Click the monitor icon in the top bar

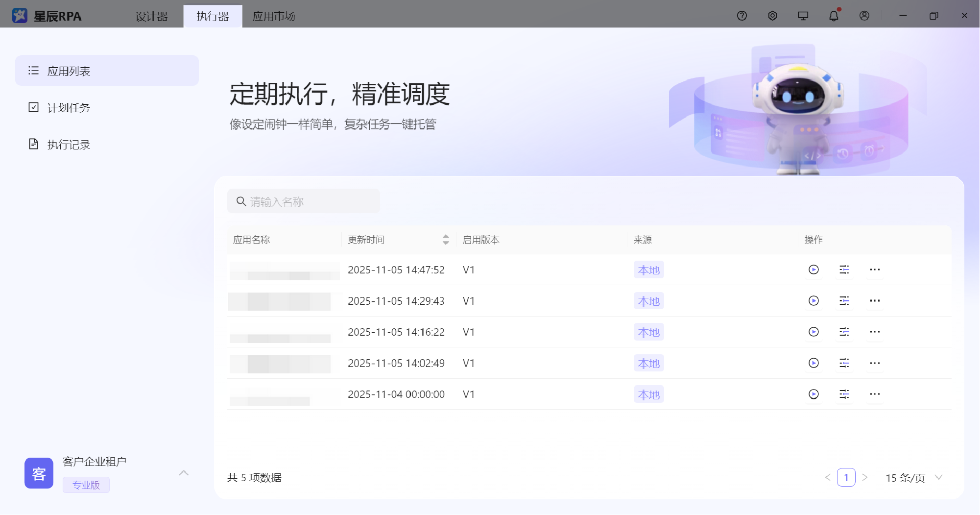pos(803,16)
